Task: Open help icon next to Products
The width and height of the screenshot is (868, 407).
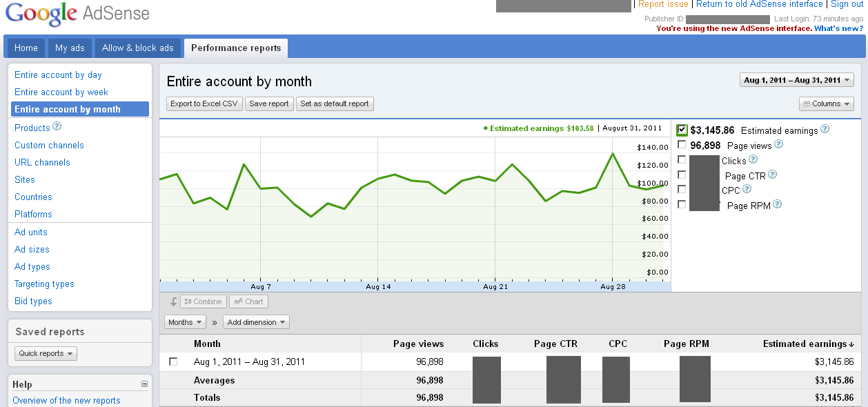Action: click(x=57, y=127)
